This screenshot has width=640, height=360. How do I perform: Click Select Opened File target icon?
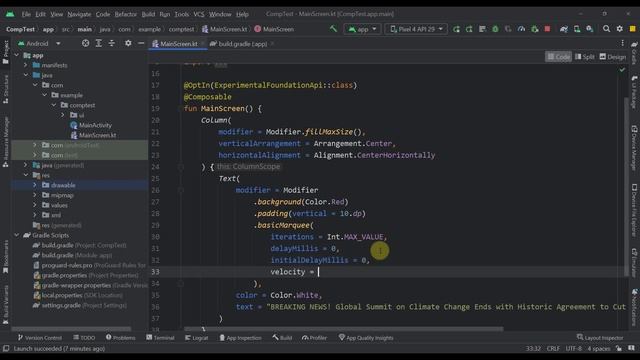point(85,43)
